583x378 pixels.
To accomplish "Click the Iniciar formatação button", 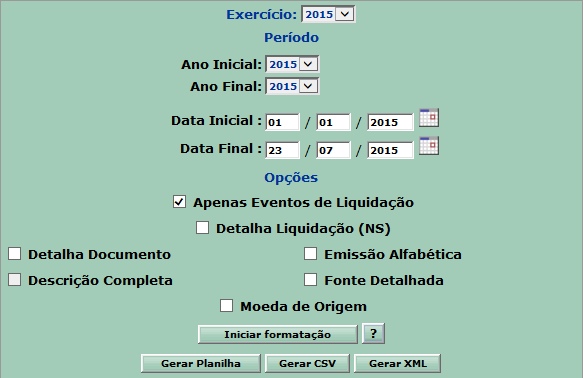I will coord(278,335).
